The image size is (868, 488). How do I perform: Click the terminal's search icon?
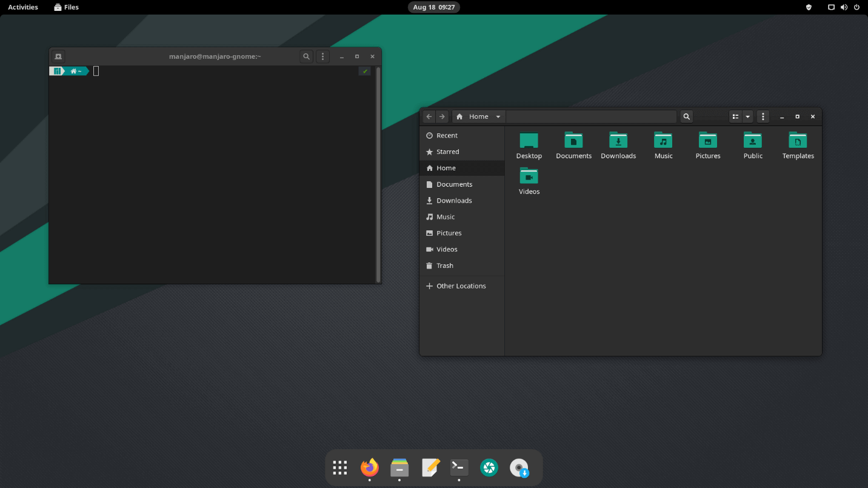[x=307, y=56]
